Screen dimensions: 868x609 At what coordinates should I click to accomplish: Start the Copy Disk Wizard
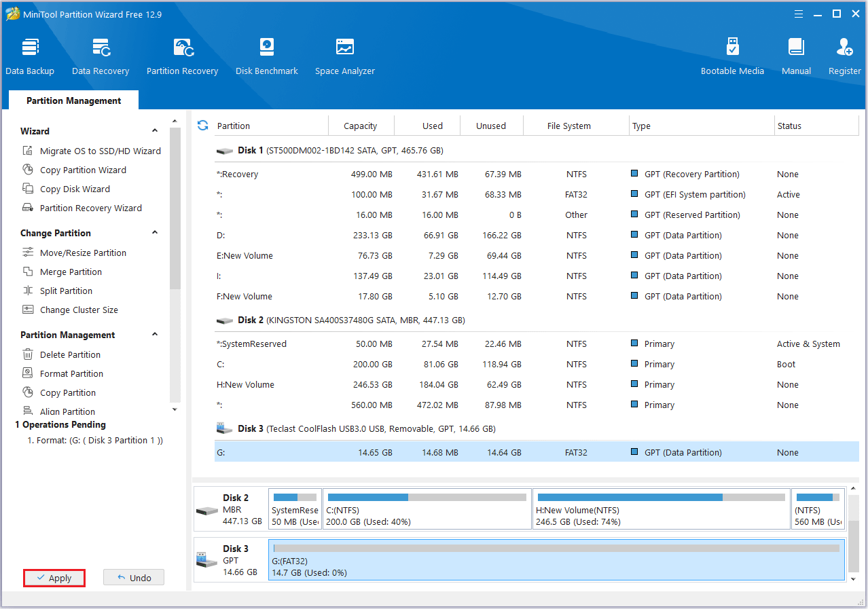click(x=66, y=189)
